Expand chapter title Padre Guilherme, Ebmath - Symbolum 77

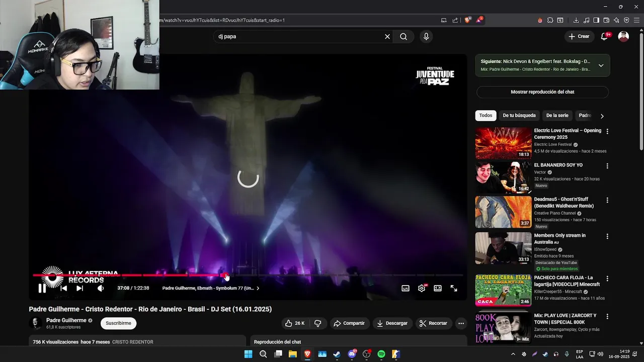point(211,288)
